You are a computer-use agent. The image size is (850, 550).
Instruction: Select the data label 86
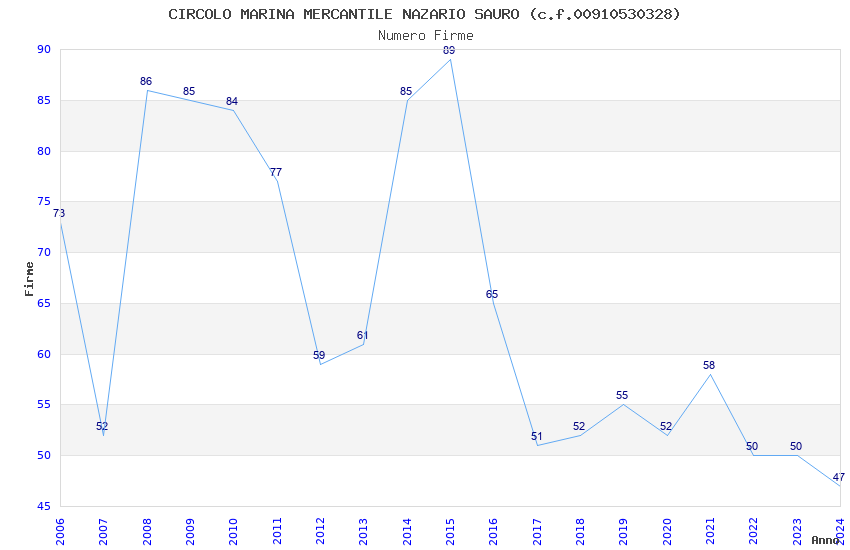(x=146, y=81)
